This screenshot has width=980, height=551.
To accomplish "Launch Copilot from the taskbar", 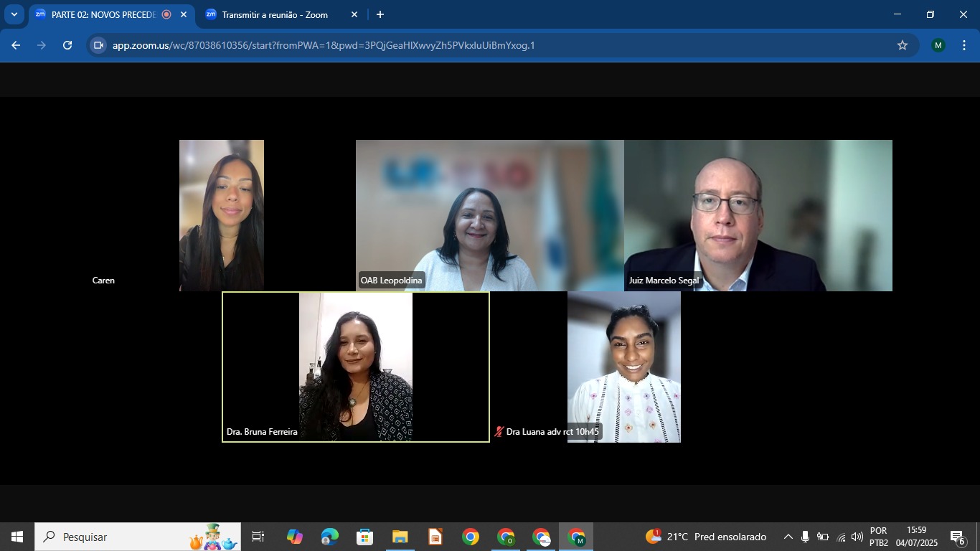I will 294,537.
